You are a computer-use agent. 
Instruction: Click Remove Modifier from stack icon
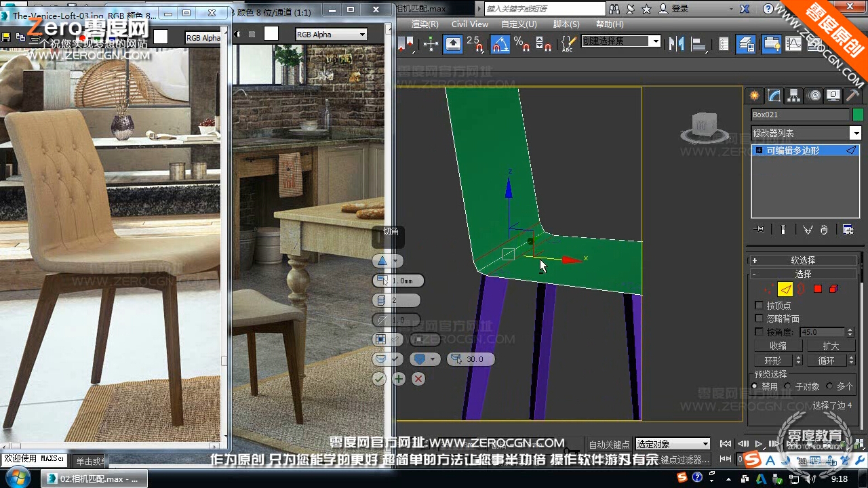pyautogui.click(x=824, y=230)
